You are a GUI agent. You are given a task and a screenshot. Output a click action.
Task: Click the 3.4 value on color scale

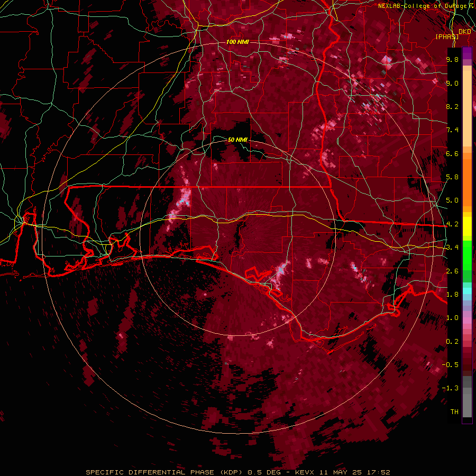coord(452,248)
